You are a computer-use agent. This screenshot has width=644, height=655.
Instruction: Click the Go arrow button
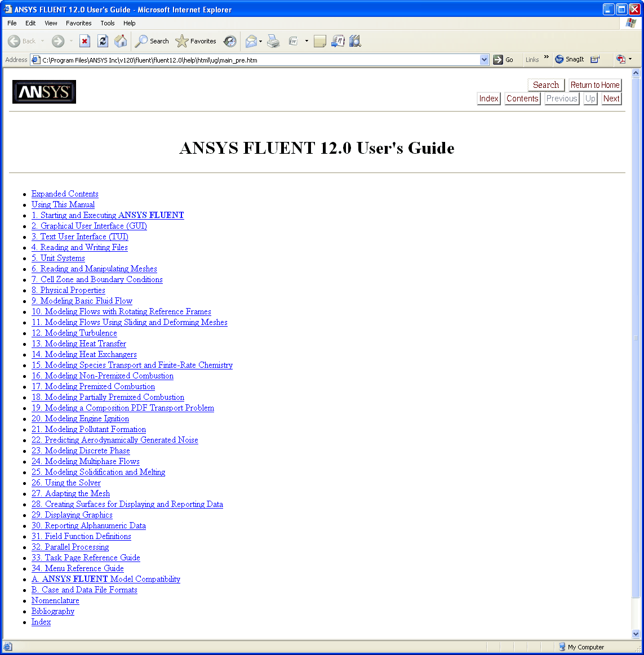pos(498,60)
